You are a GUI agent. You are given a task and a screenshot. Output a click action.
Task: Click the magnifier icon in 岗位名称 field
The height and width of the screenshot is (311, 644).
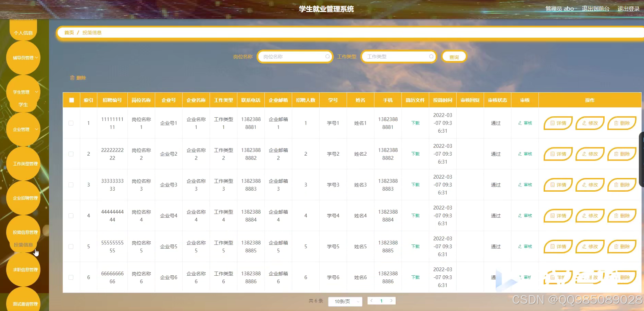tap(328, 57)
